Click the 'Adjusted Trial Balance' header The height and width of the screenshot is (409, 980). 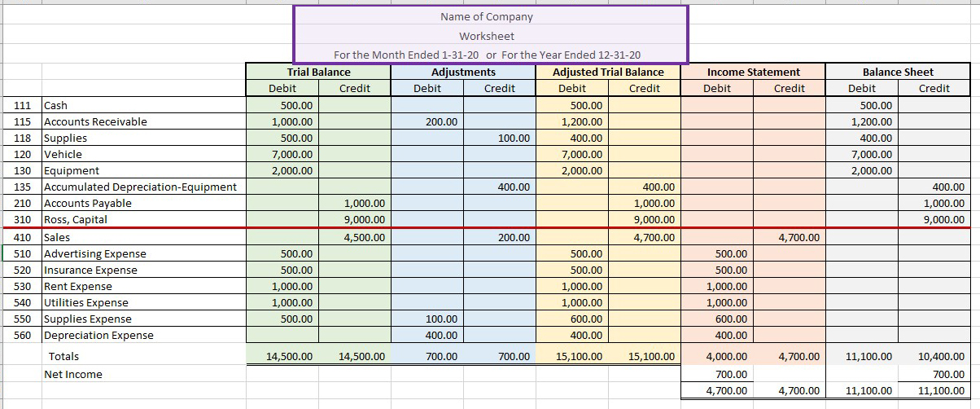point(608,72)
